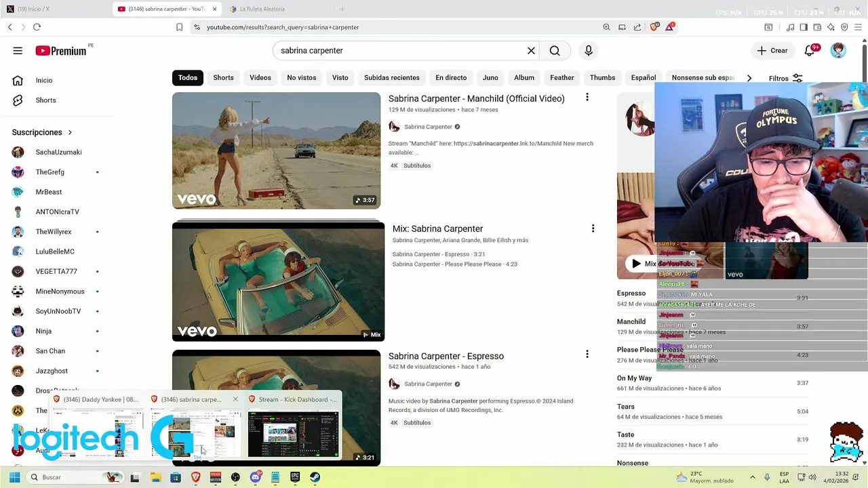This screenshot has height=488, width=868.
Task: Open options menu for the Espresso video
Action: tap(587, 354)
